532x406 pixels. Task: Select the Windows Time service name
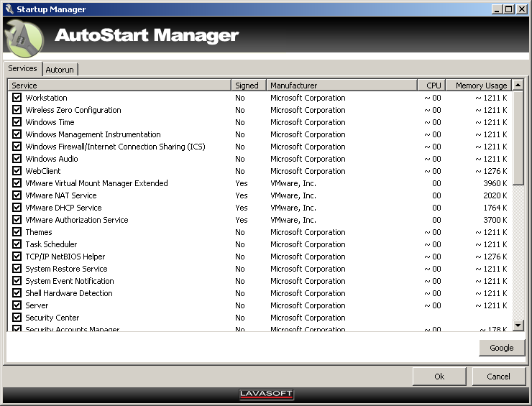[x=50, y=122]
